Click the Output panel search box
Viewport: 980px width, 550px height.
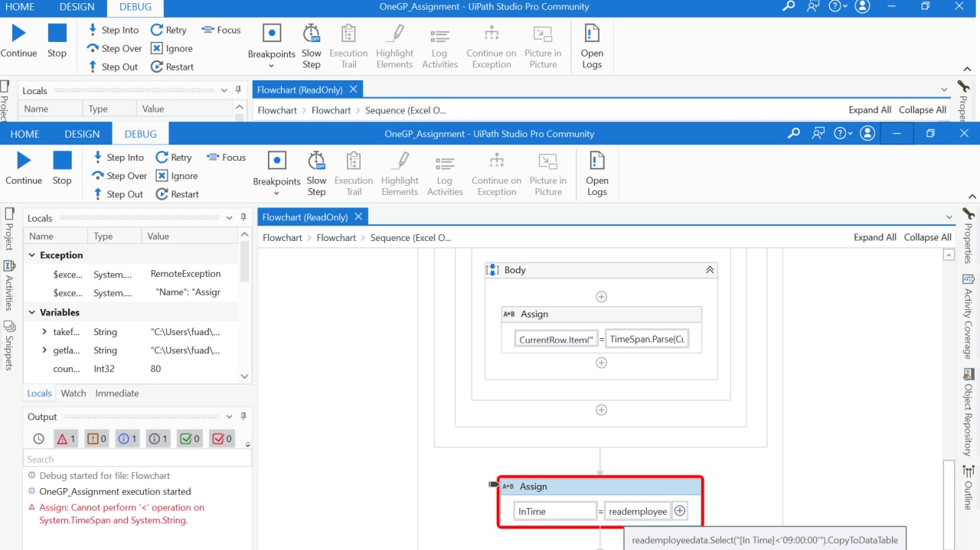tap(137, 459)
